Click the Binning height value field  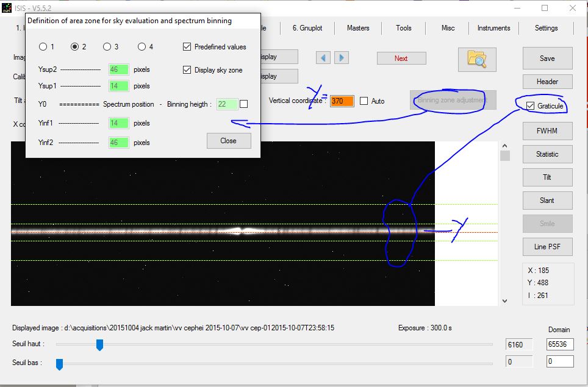[226, 104]
